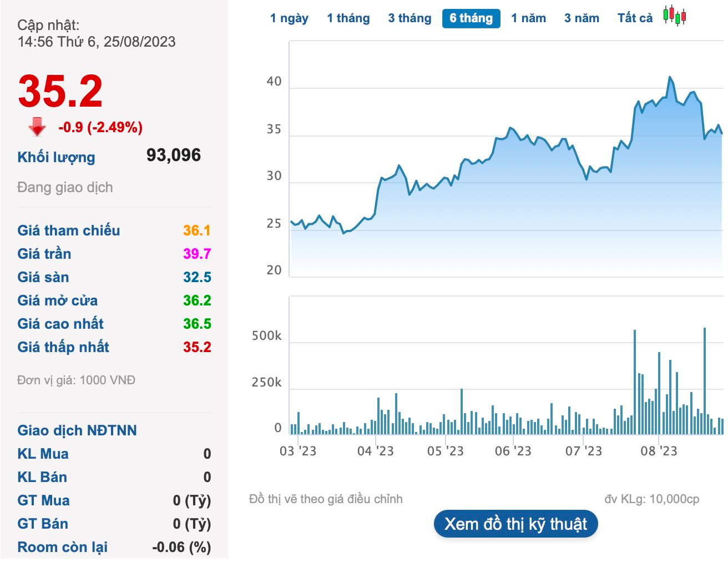Image resolution: width=728 pixels, height=562 pixels.
Task: Click the 'GT Bán' label
Action: 43,524
